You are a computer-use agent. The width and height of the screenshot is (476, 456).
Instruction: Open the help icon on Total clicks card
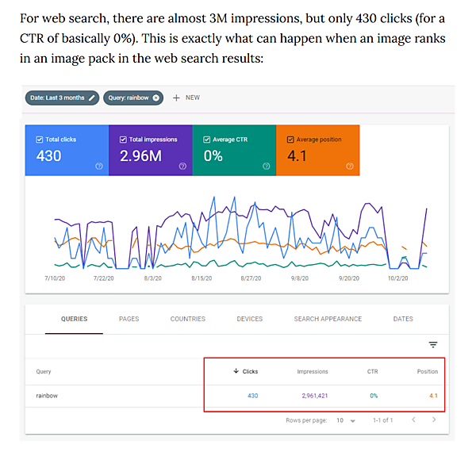98,166
